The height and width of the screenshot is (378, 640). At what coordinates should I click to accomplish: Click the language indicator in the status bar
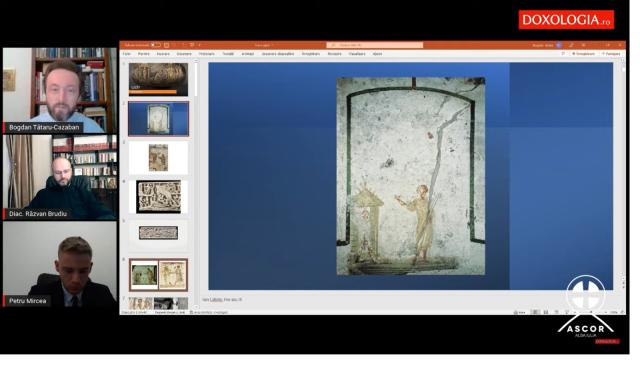(x=170, y=312)
